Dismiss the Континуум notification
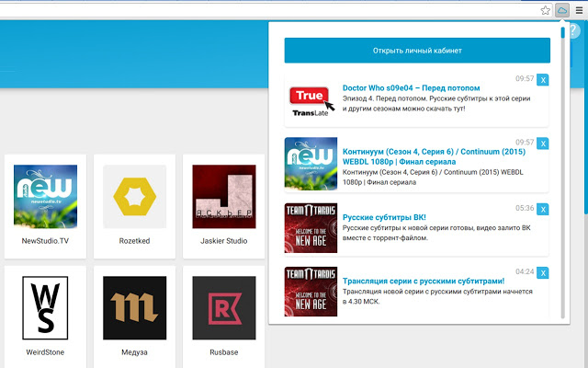Screen dimensions: 588x368 (x=542, y=144)
